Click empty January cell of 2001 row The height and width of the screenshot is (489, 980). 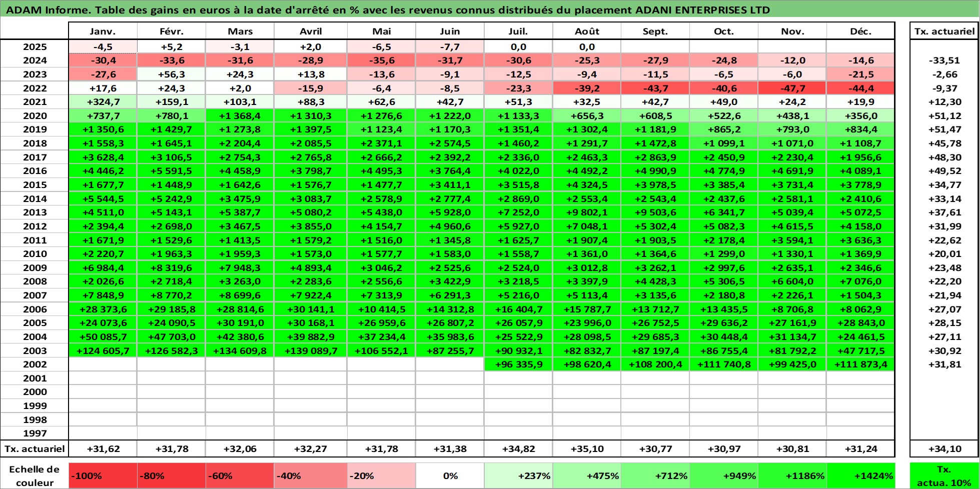point(103,378)
